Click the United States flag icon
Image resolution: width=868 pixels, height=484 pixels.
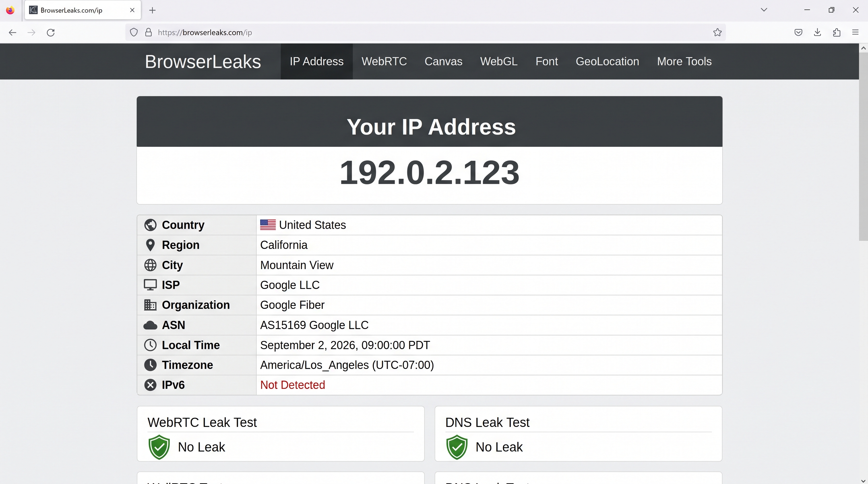click(x=268, y=225)
